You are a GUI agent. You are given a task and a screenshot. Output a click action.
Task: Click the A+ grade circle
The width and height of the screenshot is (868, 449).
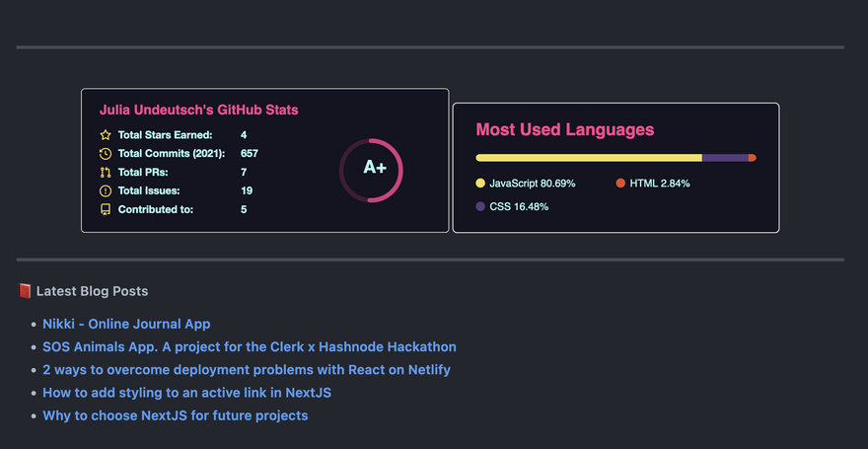pos(372,169)
